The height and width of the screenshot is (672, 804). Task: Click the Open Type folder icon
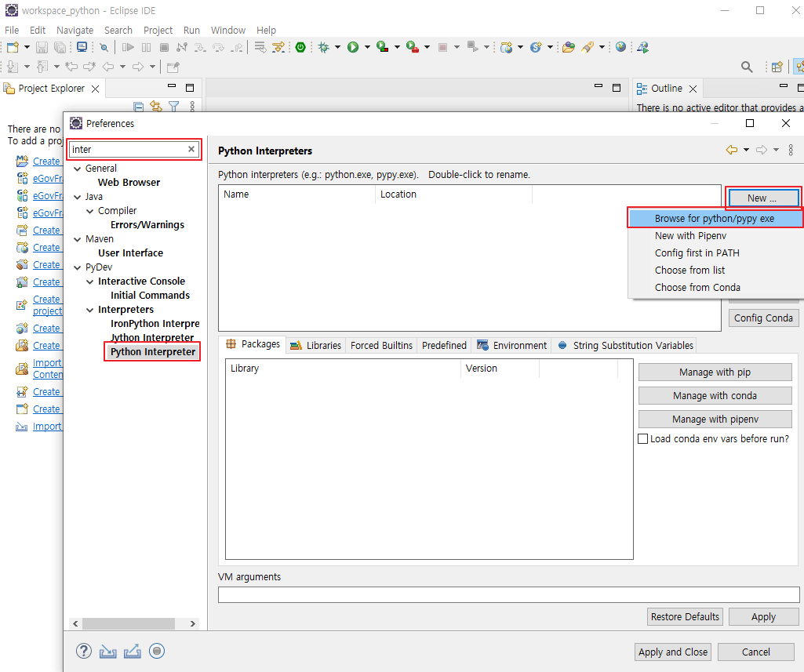pyautogui.click(x=568, y=47)
